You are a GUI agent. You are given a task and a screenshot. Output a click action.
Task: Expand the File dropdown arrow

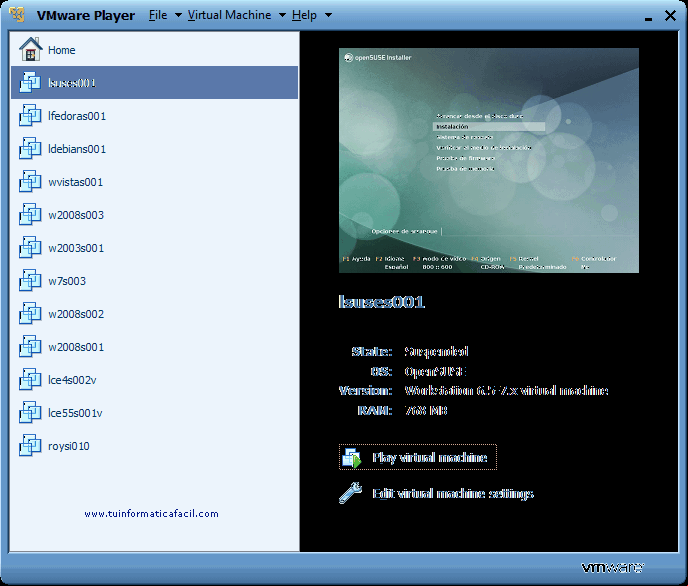coord(178,15)
